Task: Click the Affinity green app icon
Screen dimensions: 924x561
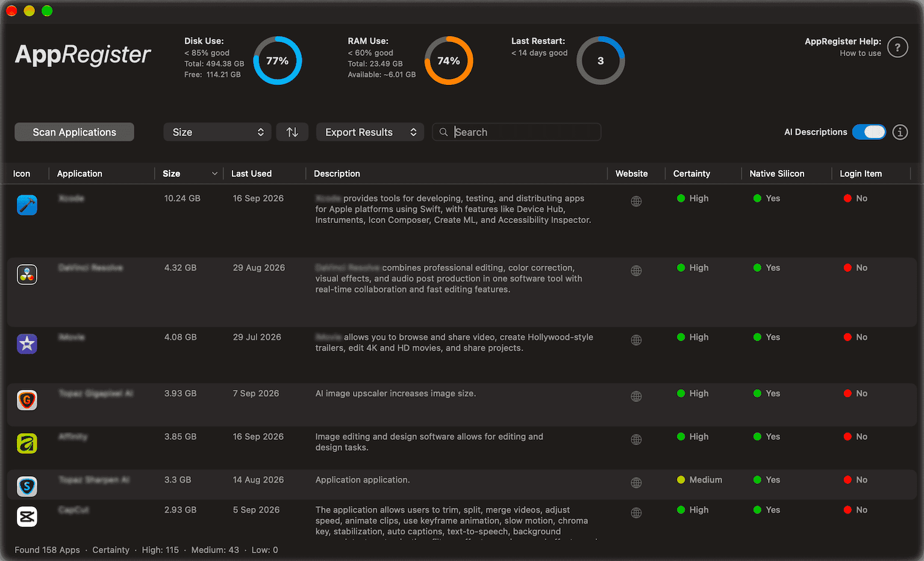Action: 27,443
